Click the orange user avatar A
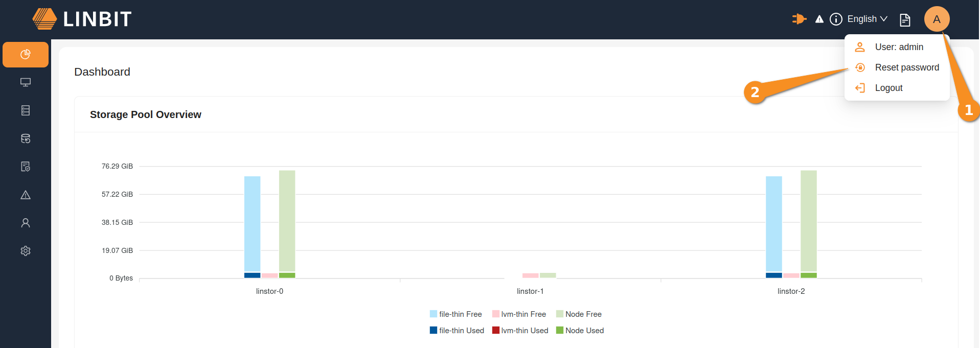This screenshot has height=348, width=980. pyautogui.click(x=937, y=19)
